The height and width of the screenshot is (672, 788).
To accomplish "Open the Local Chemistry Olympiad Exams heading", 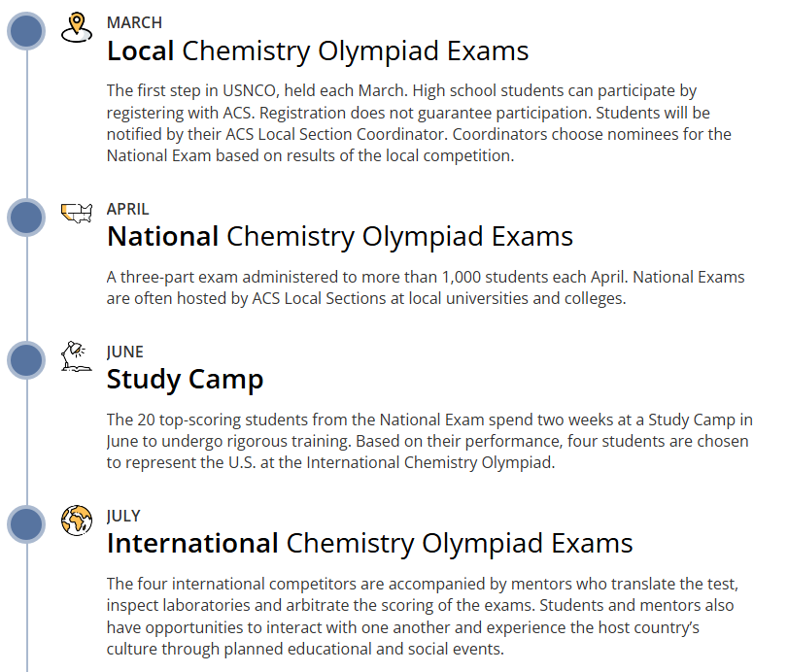I will (x=318, y=50).
